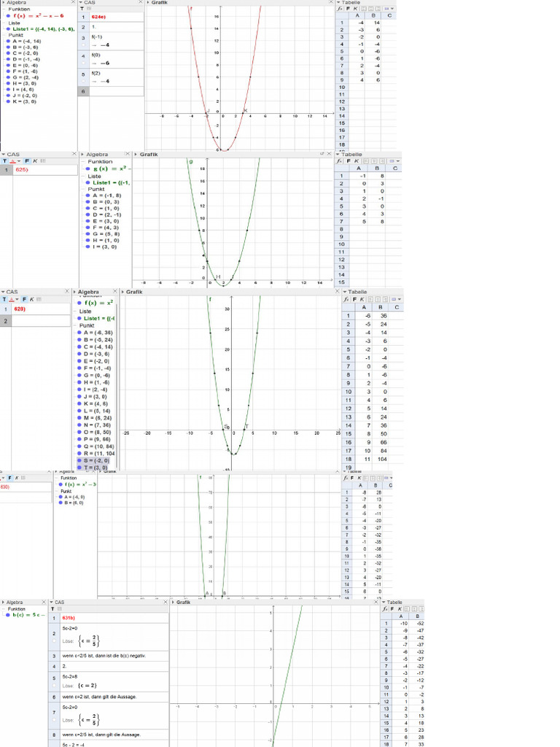Close the CAS panel containing 624e)
Image resolution: width=560 pixels, height=747 pixels.
point(141,2)
